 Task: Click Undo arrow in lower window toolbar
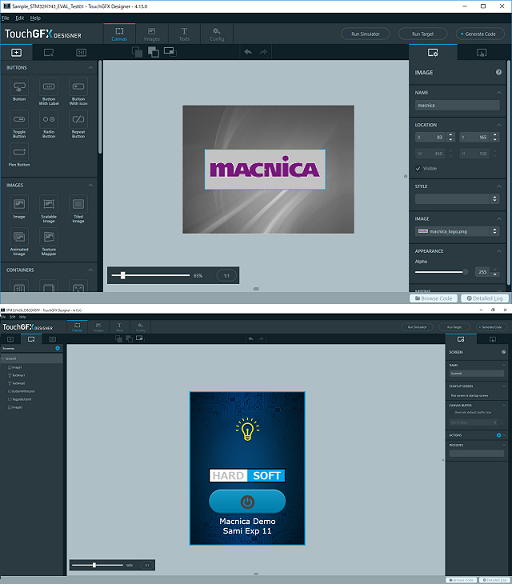tap(251, 339)
